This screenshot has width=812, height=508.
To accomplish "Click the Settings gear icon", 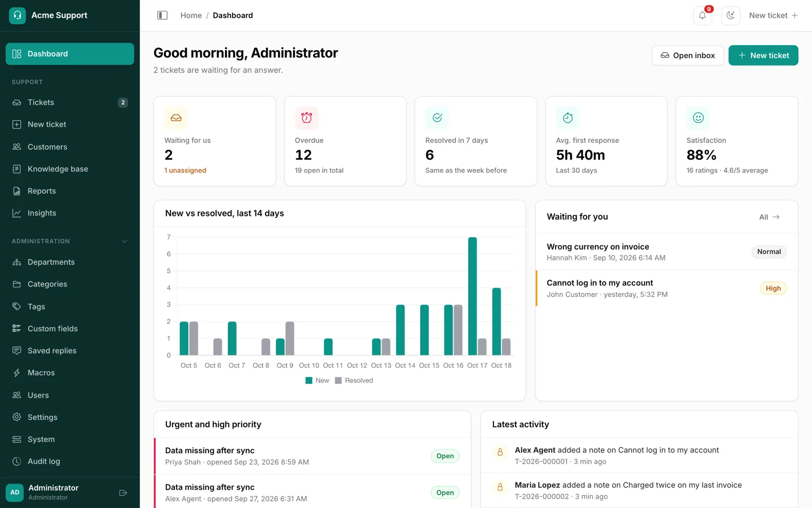I will pyautogui.click(x=17, y=417).
